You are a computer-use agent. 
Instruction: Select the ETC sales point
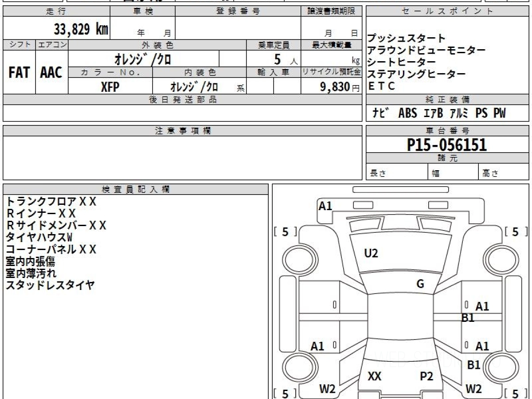(381, 86)
